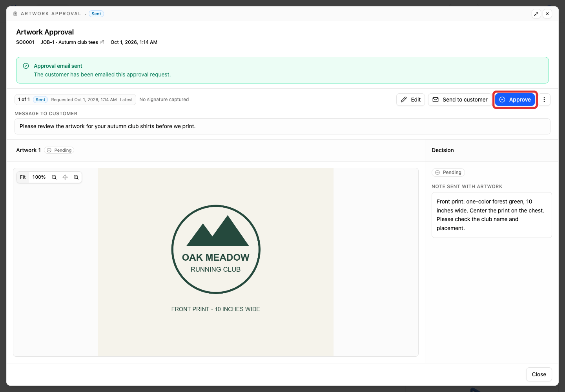Image resolution: width=565 pixels, height=392 pixels.
Task: Approve the artwork with the blue button
Action: coord(515,100)
